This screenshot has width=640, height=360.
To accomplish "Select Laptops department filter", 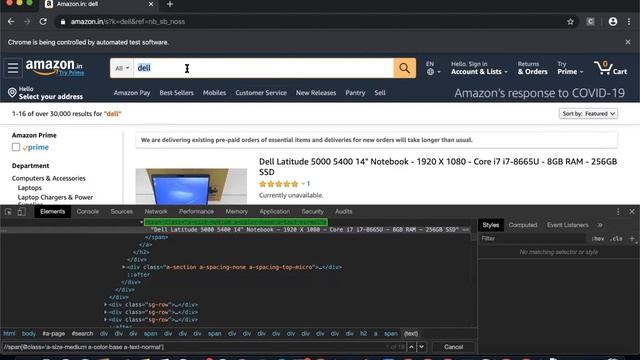I will click(x=29, y=188).
